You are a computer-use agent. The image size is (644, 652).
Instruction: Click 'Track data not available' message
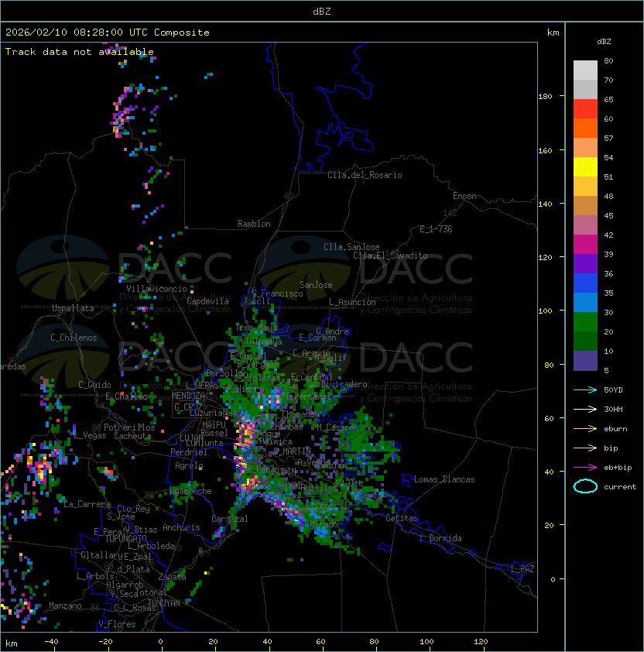pyautogui.click(x=80, y=52)
